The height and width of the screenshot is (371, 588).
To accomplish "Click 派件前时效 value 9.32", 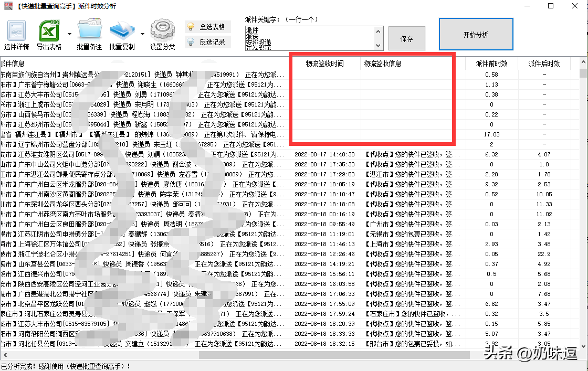I will [491, 184].
